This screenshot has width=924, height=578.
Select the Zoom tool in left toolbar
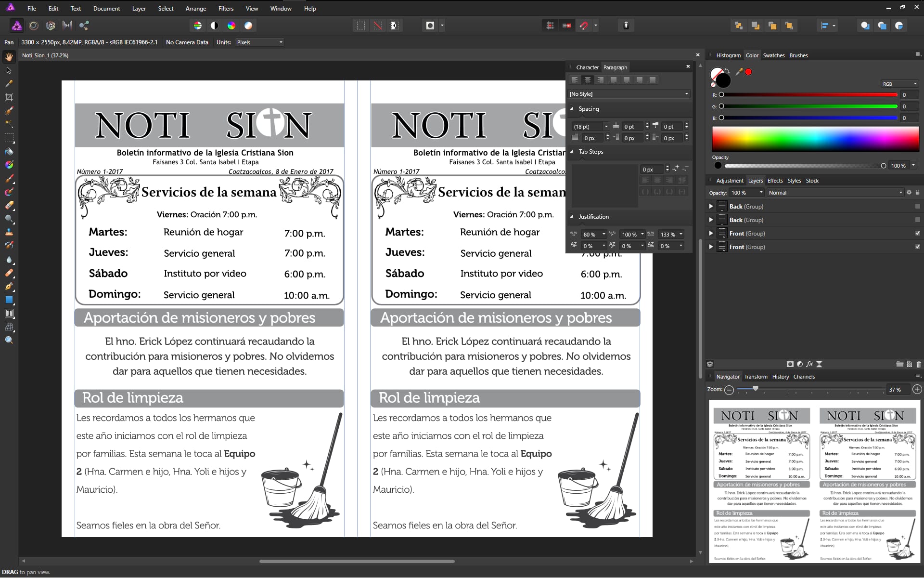(9, 340)
